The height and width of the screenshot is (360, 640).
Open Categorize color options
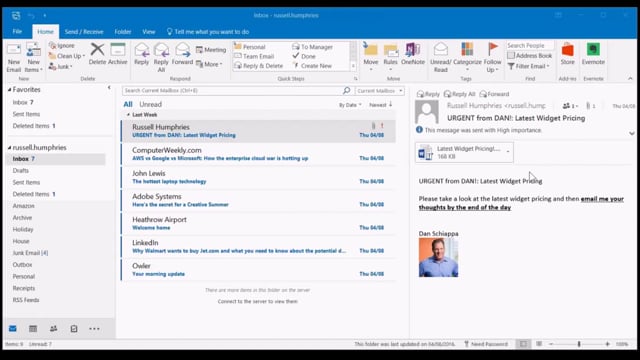tap(467, 57)
